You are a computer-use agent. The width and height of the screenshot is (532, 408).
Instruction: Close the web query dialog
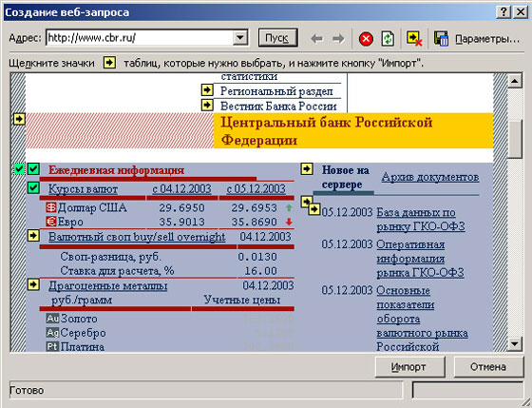click(x=521, y=12)
